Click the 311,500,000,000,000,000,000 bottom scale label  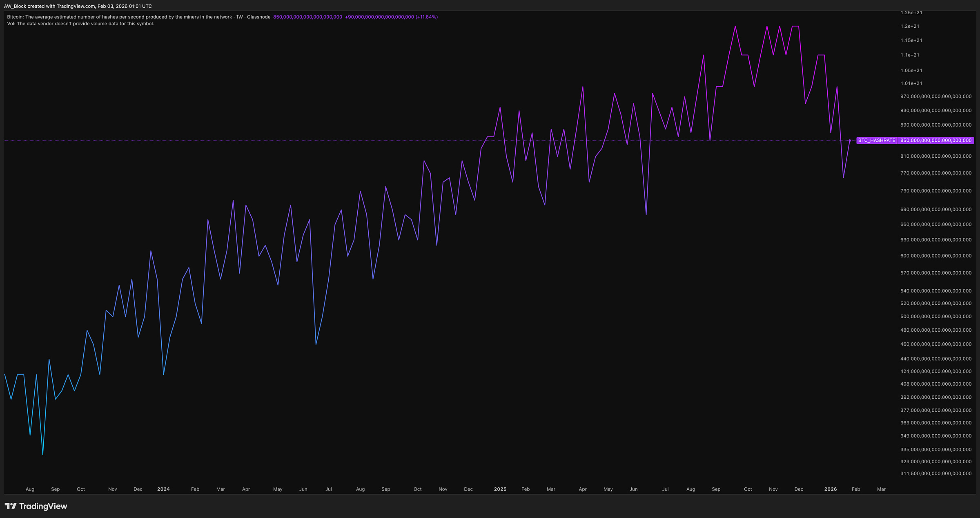click(x=935, y=473)
